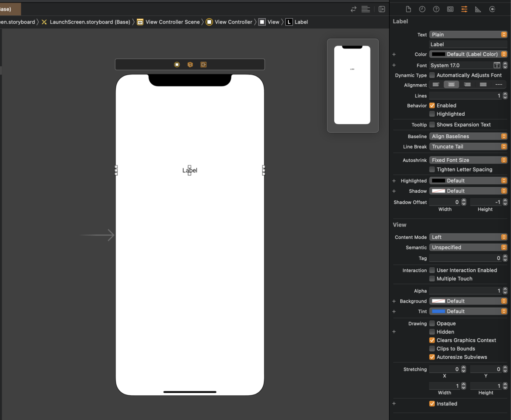511x420 pixels.
Task: Select the Exit icon in scene dock
Action: (x=204, y=65)
